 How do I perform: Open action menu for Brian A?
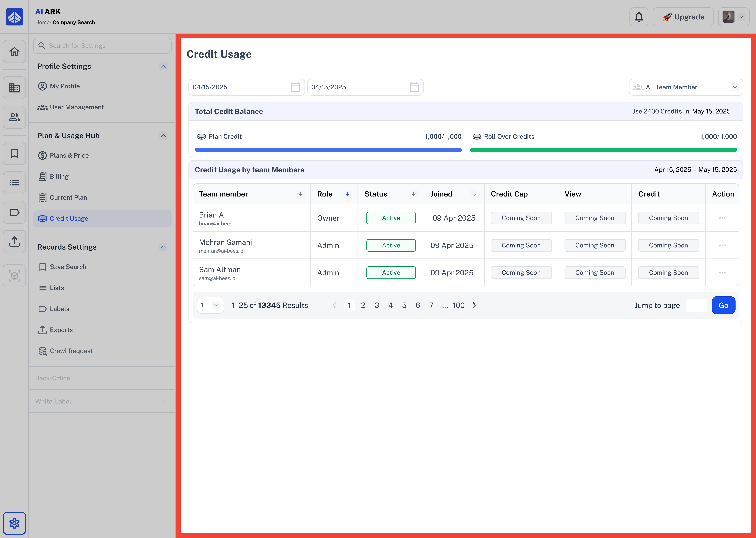(722, 218)
